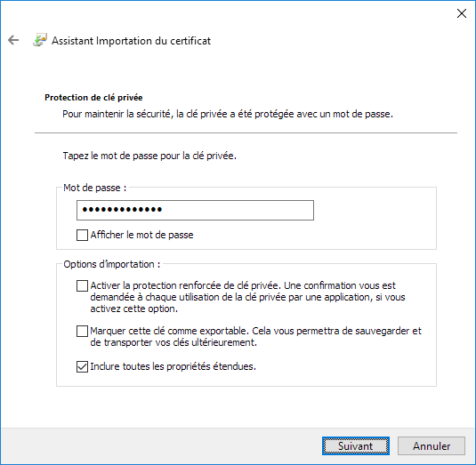
Task: Click the Annuler button
Action: pos(432,446)
